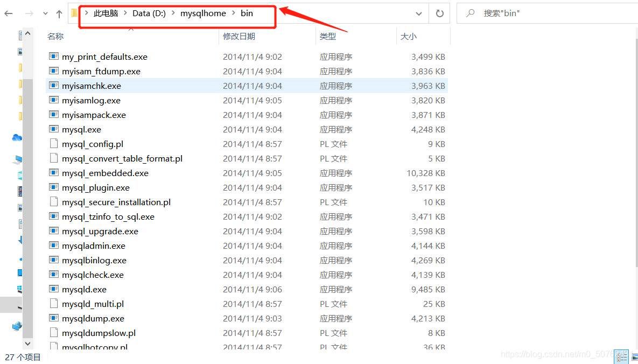This screenshot has height=364, width=638.
Task: Expand the chevron after mysqlhome breadcrumb
Action: coord(234,13)
